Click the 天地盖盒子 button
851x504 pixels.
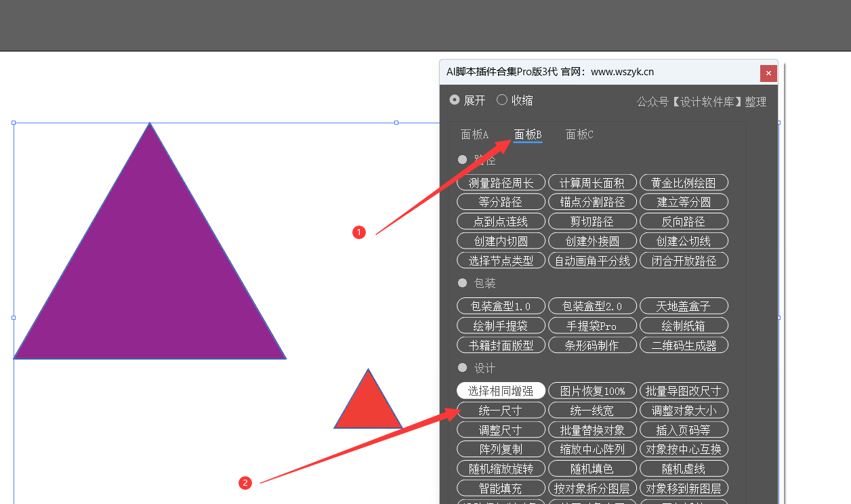[x=684, y=306]
